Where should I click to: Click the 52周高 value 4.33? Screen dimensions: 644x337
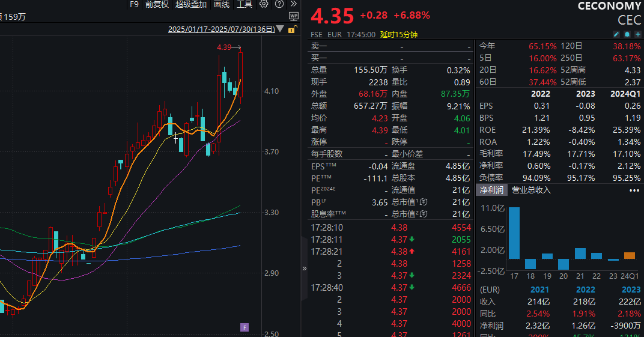click(x=633, y=70)
